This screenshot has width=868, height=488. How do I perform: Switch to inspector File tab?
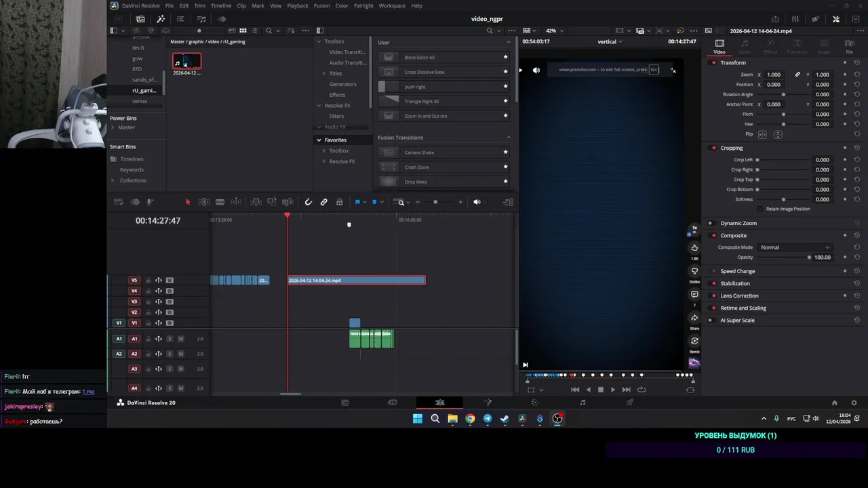(x=849, y=46)
